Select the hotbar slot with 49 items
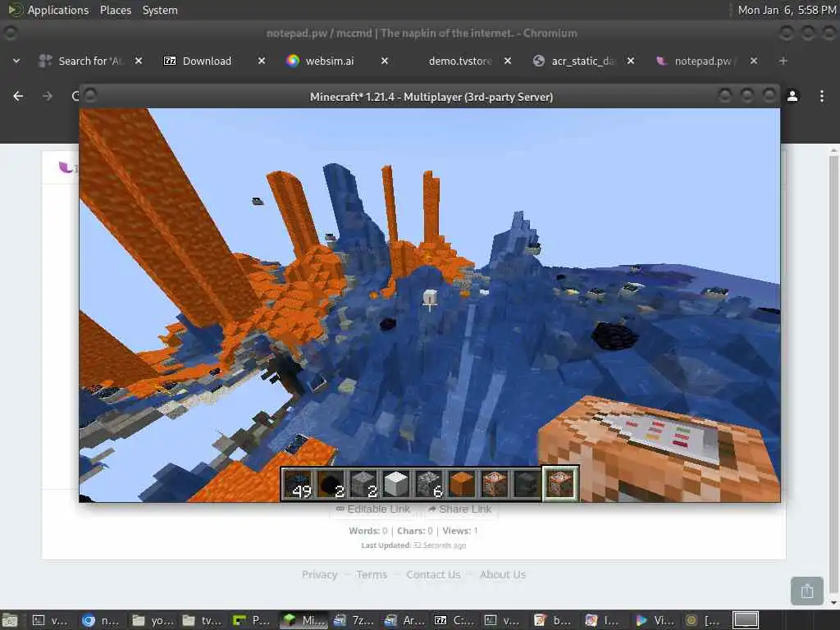 tap(299, 484)
